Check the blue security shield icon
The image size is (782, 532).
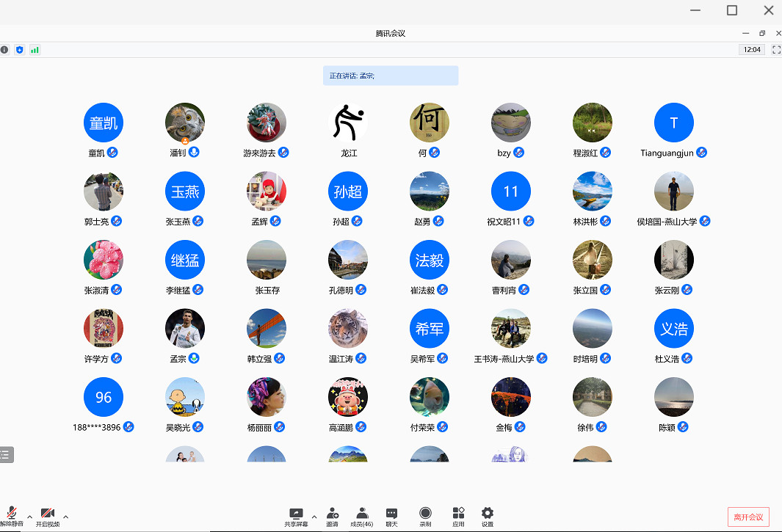pos(20,50)
